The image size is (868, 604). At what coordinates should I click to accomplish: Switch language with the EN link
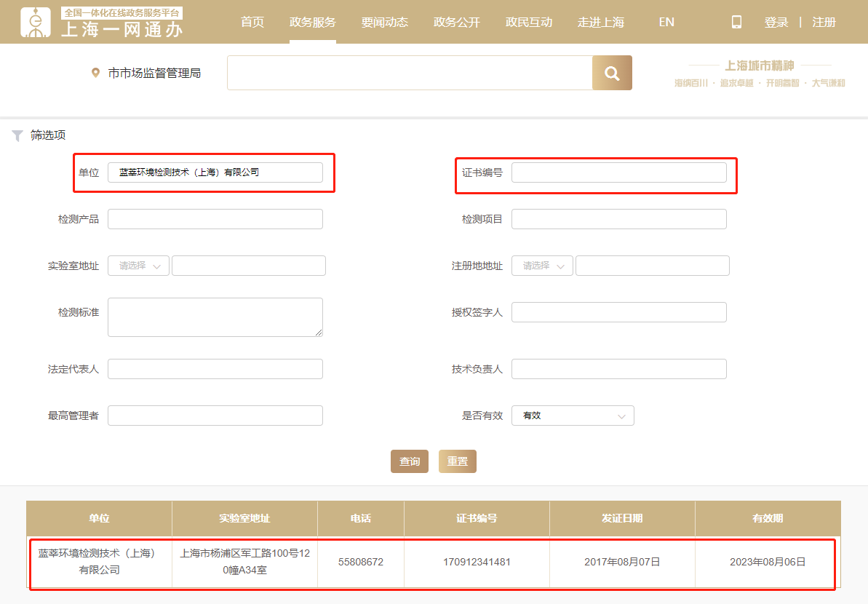point(666,22)
